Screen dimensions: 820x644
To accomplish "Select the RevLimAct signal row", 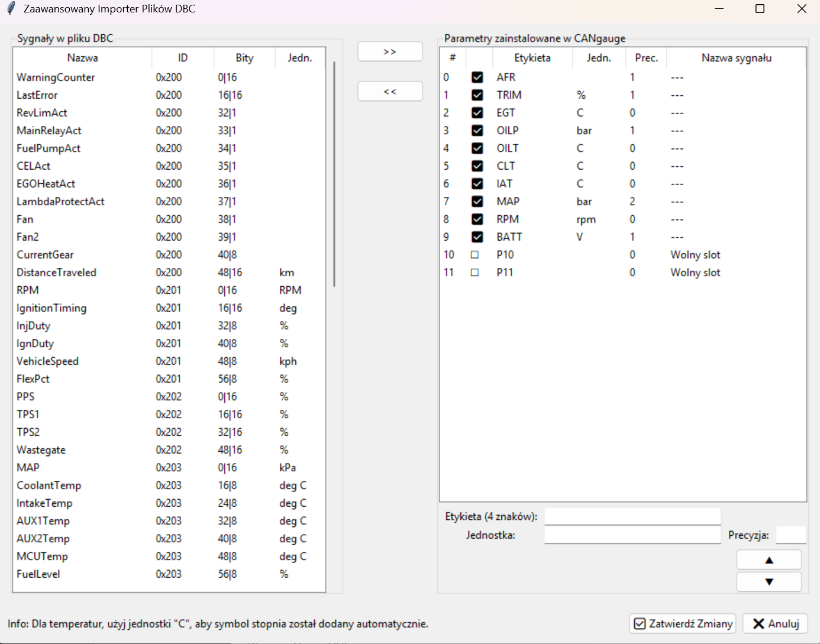I will (x=169, y=113).
